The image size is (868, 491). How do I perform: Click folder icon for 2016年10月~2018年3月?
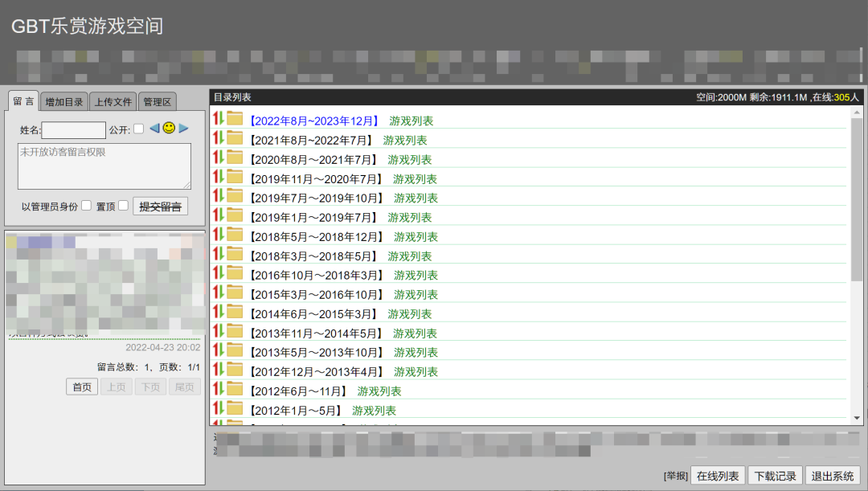click(x=235, y=273)
